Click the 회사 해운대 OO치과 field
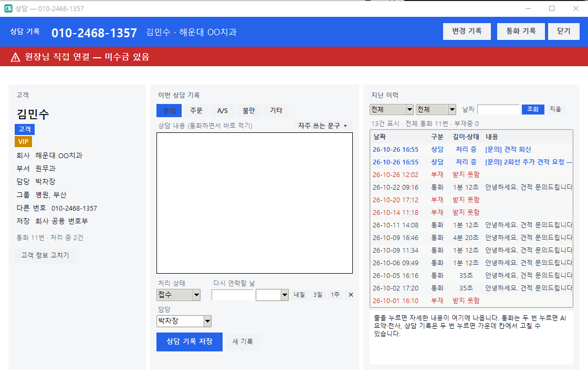This screenshot has width=588, height=374. (49, 155)
